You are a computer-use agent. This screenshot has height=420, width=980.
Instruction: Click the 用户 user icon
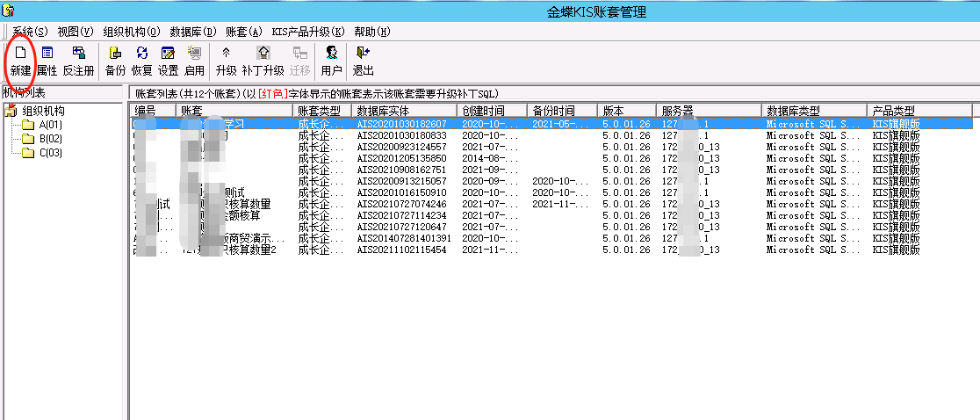[331, 53]
